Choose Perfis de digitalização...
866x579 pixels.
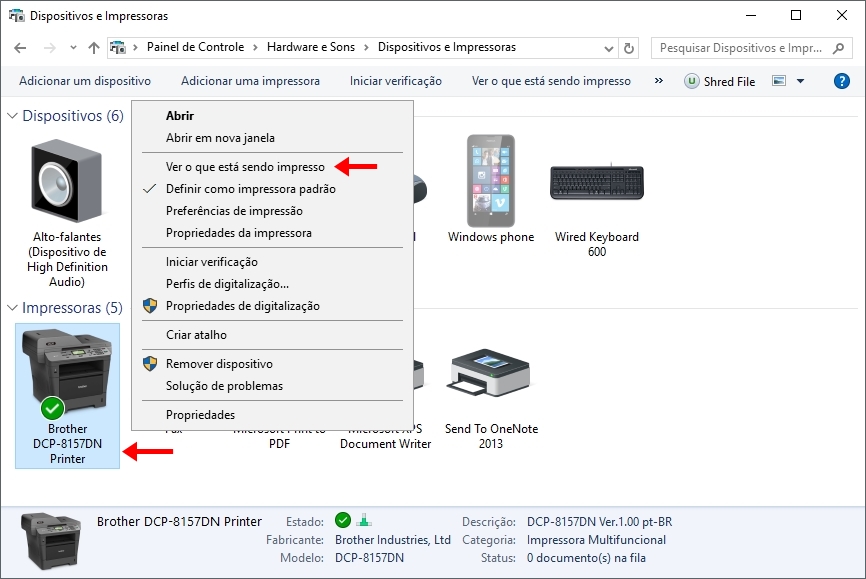[272, 283]
